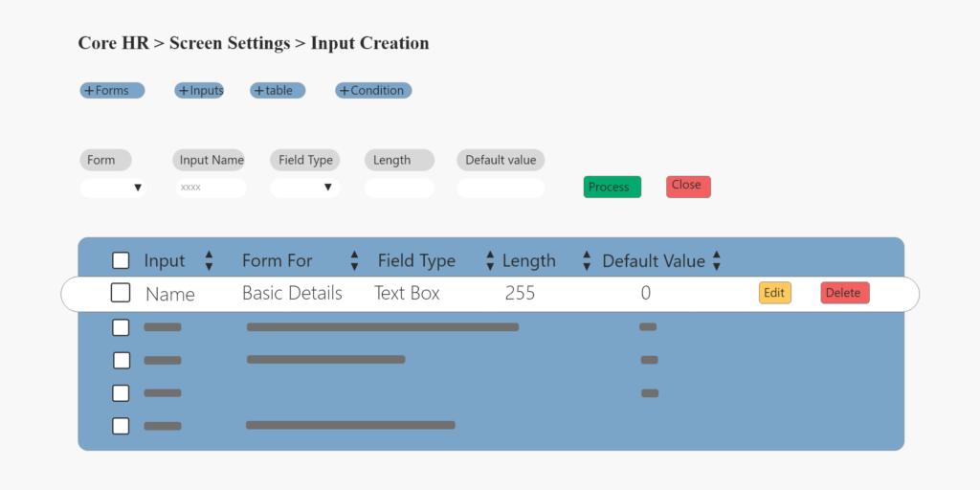Sort table by Default Value column
The image size is (980, 490).
point(716,260)
